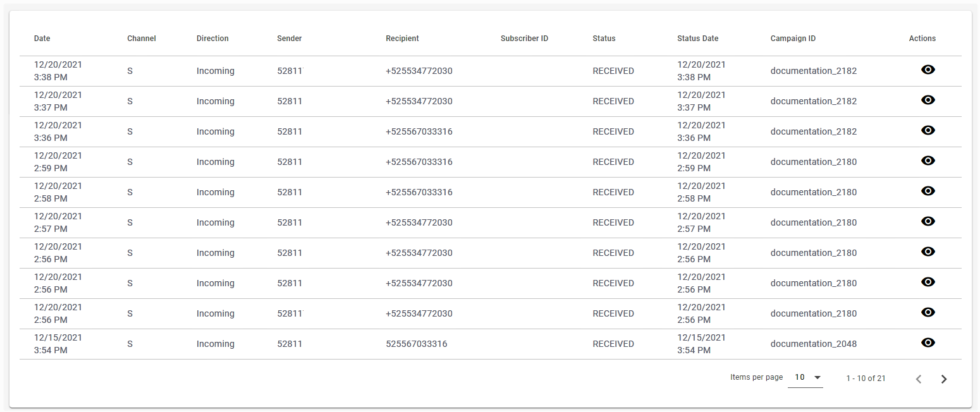Click documentation_2180 in the 2:58 PM row

pyautogui.click(x=814, y=192)
